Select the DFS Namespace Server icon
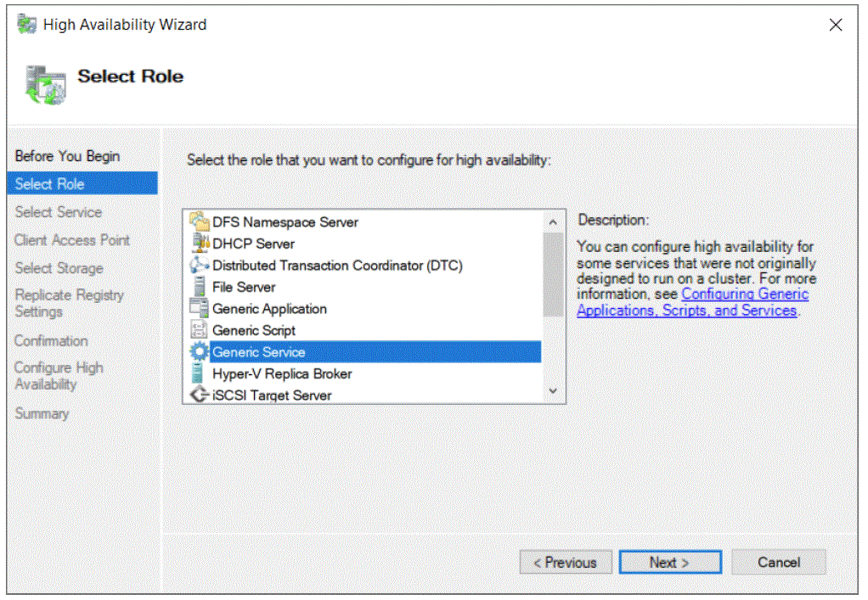 click(198, 222)
